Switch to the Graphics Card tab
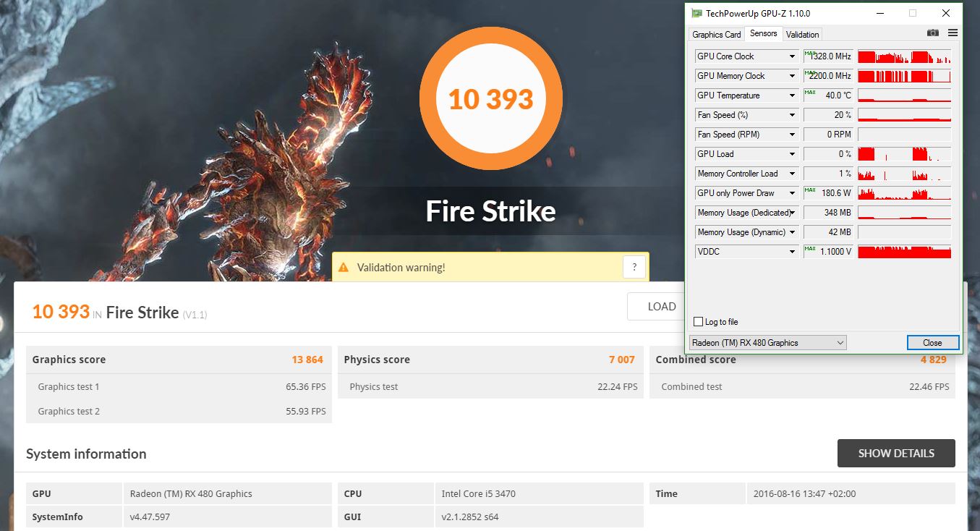 [x=716, y=34]
